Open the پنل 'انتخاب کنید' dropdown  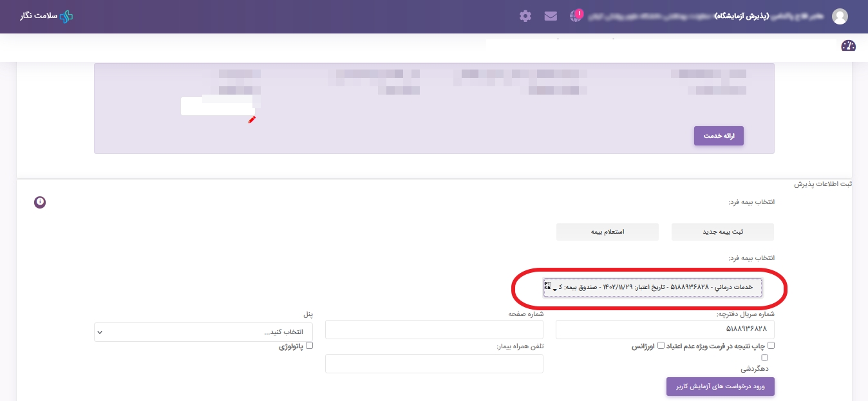coord(203,332)
